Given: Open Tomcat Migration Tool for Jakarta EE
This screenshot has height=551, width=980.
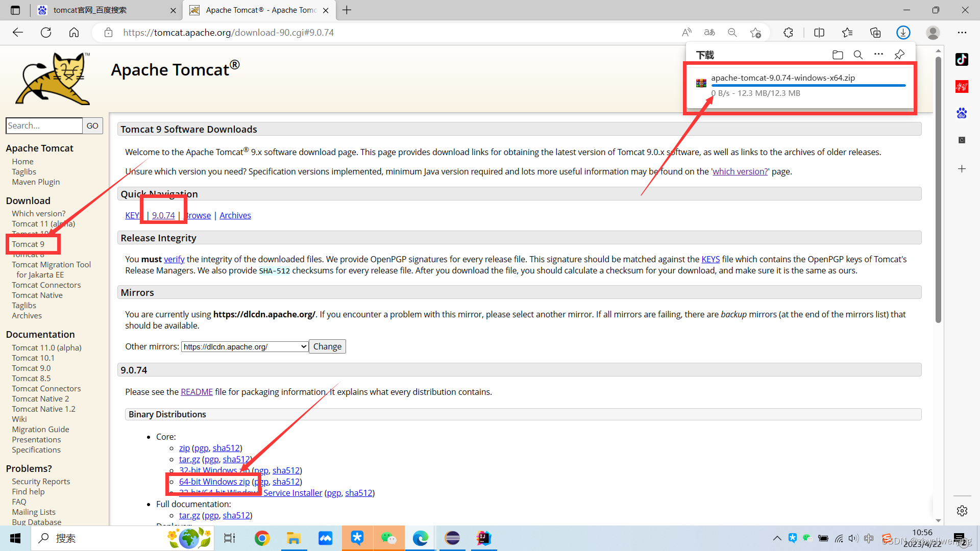Looking at the screenshot, I should (51, 269).
